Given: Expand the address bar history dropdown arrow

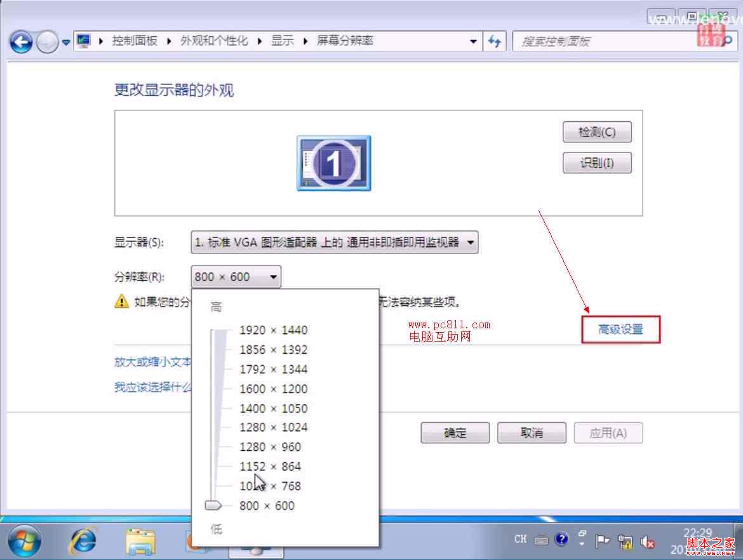Looking at the screenshot, I should [x=473, y=41].
